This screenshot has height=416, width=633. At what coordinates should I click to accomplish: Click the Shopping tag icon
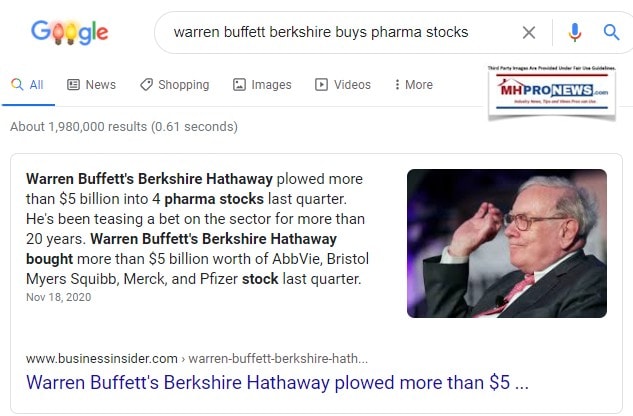point(146,85)
